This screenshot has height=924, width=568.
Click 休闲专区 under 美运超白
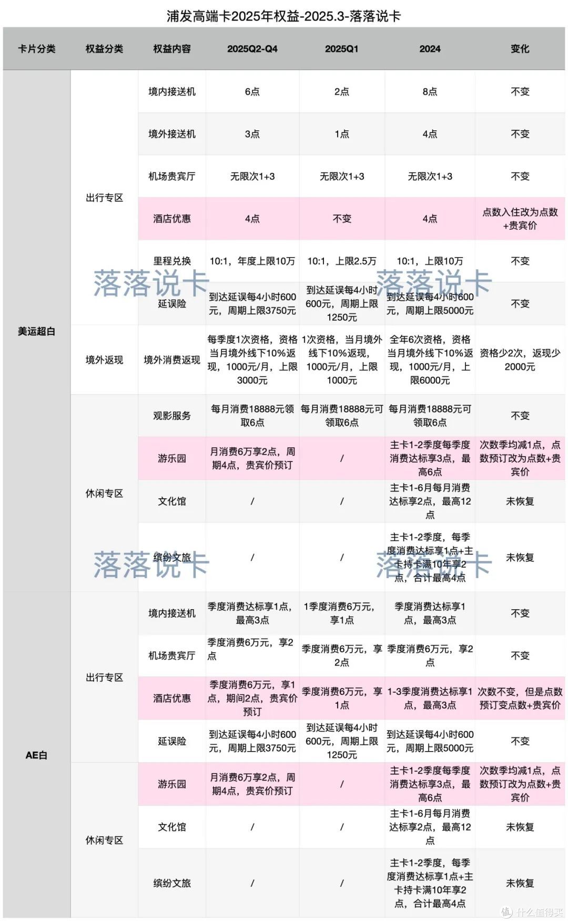(x=104, y=494)
